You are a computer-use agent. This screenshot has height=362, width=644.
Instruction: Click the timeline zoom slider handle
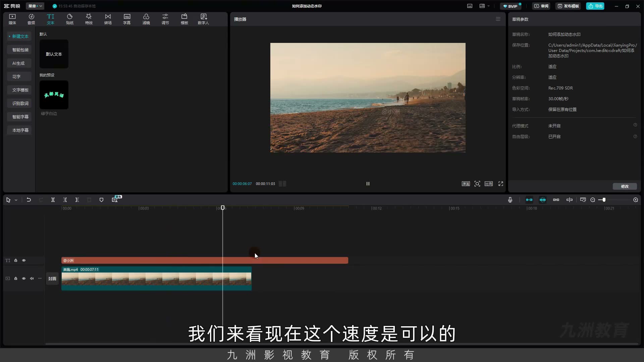click(604, 200)
